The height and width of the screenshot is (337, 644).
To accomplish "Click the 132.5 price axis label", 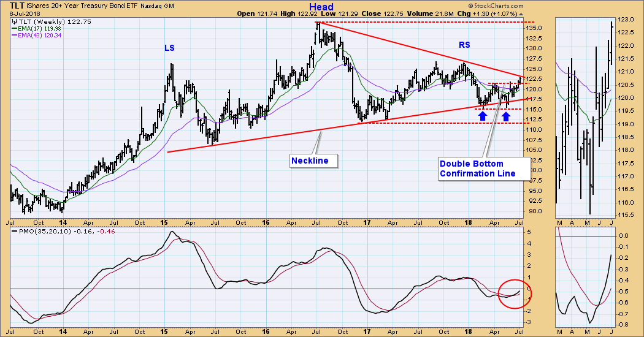I will 534,38.
